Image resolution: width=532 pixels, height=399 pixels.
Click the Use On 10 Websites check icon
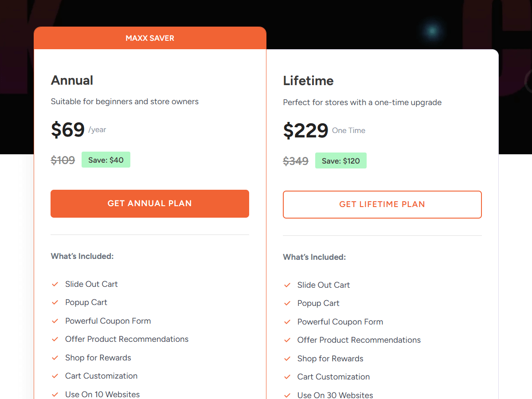[x=55, y=394]
